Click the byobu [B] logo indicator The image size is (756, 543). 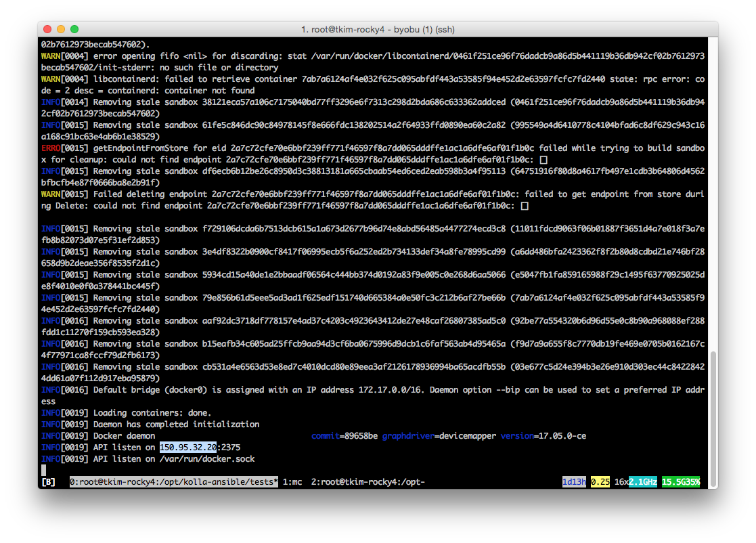tap(48, 482)
